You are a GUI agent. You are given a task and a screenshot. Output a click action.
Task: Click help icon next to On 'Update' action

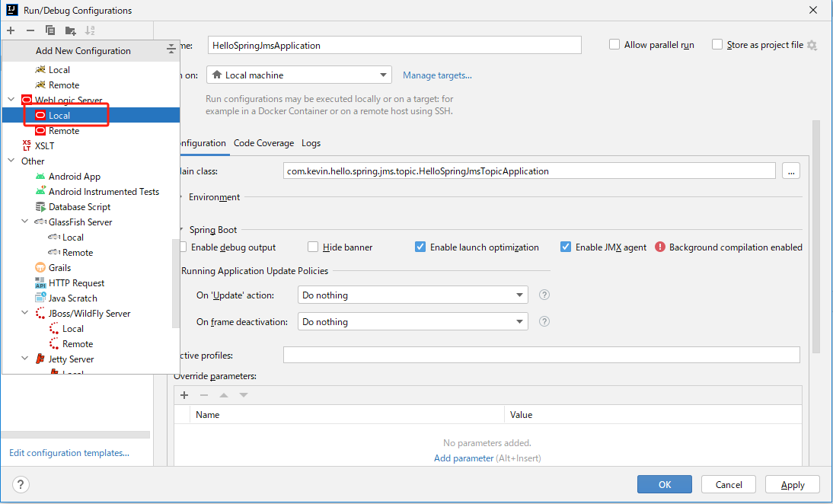[x=544, y=295]
